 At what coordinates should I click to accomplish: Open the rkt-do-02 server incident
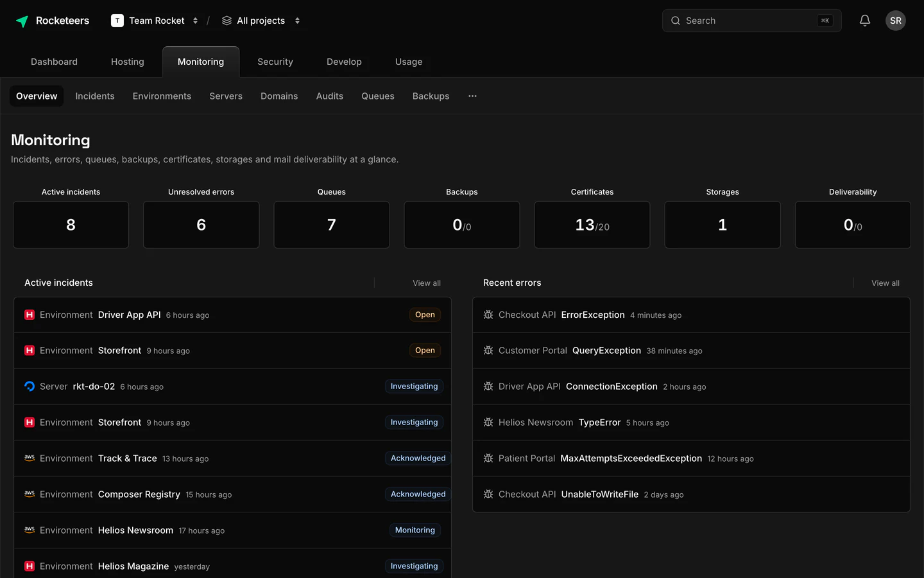point(232,386)
